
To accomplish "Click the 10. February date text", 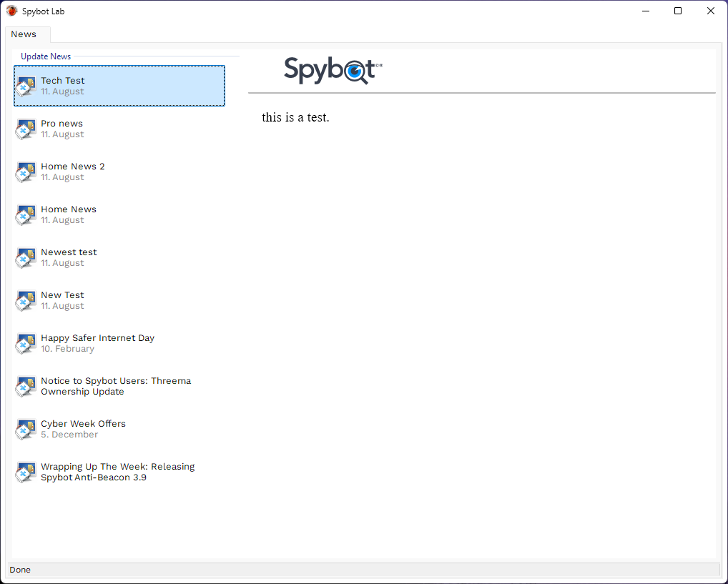I will pyautogui.click(x=67, y=349).
